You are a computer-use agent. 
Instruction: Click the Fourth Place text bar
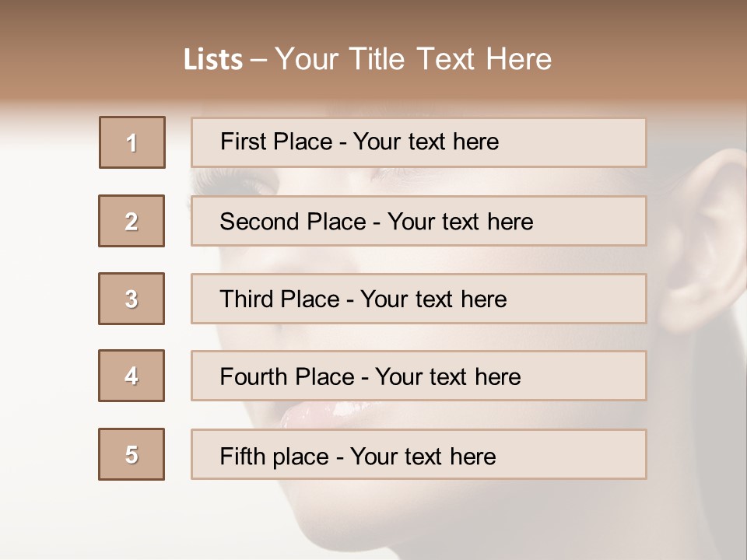click(419, 376)
